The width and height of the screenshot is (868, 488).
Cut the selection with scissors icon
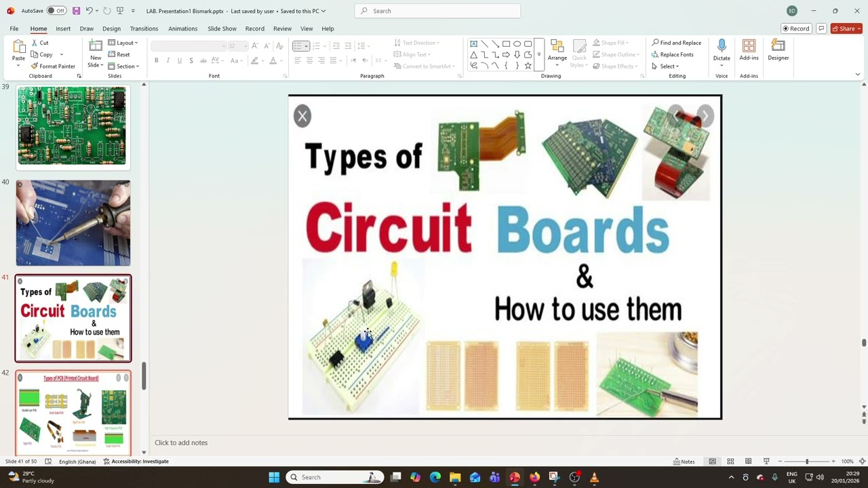[x=39, y=43]
